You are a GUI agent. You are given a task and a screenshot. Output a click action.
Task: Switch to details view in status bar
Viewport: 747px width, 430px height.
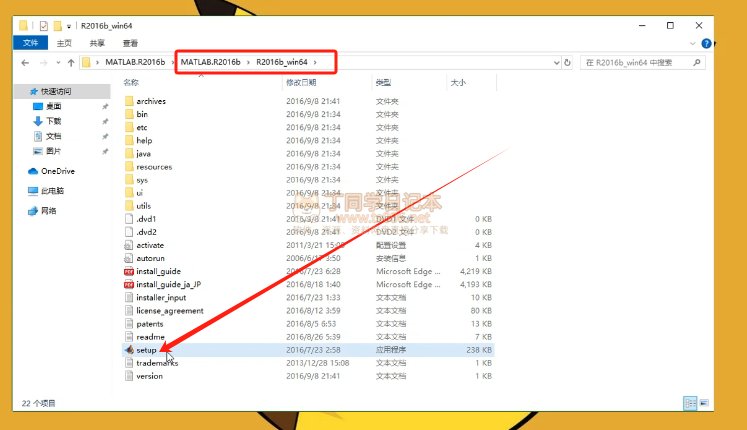[x=690, y=403]
